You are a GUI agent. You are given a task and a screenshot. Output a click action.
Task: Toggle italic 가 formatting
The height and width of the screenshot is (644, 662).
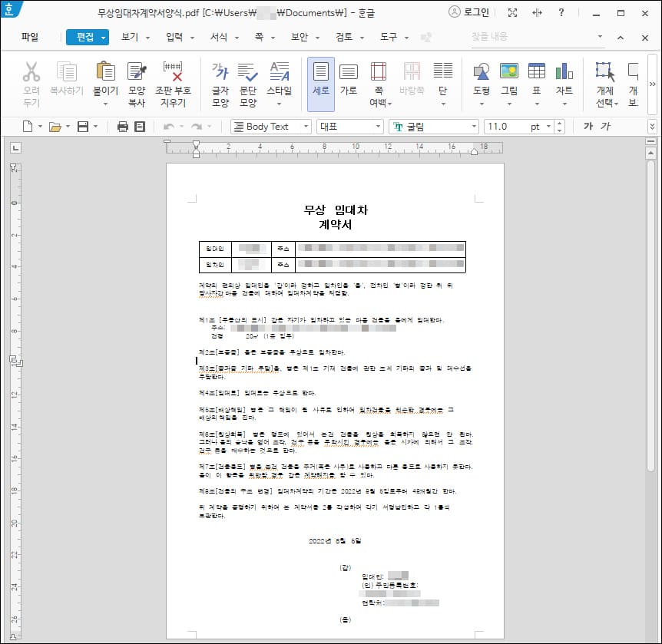pos(605,126)
